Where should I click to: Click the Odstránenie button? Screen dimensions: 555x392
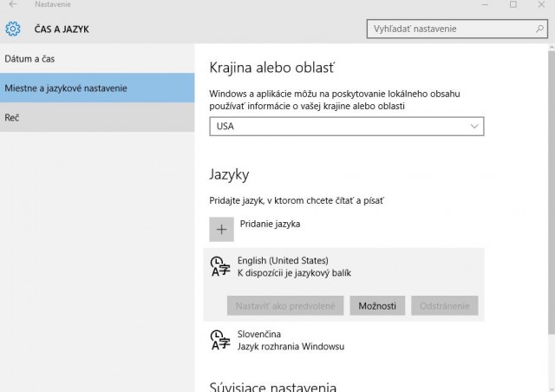point(446,305)
